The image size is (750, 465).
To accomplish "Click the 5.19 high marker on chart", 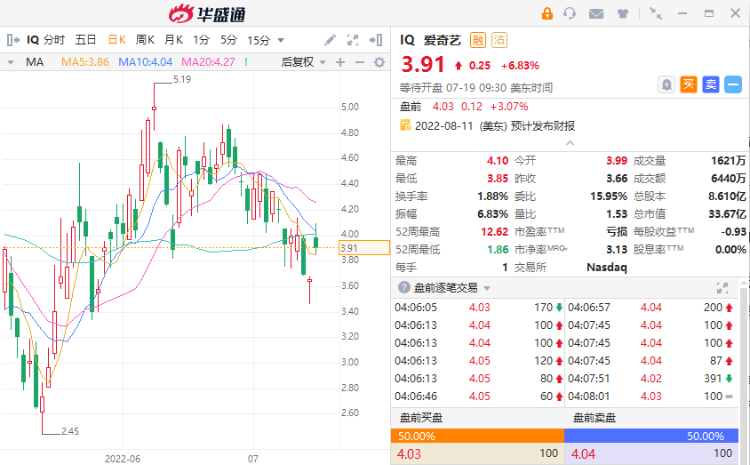I will [182, 79].
